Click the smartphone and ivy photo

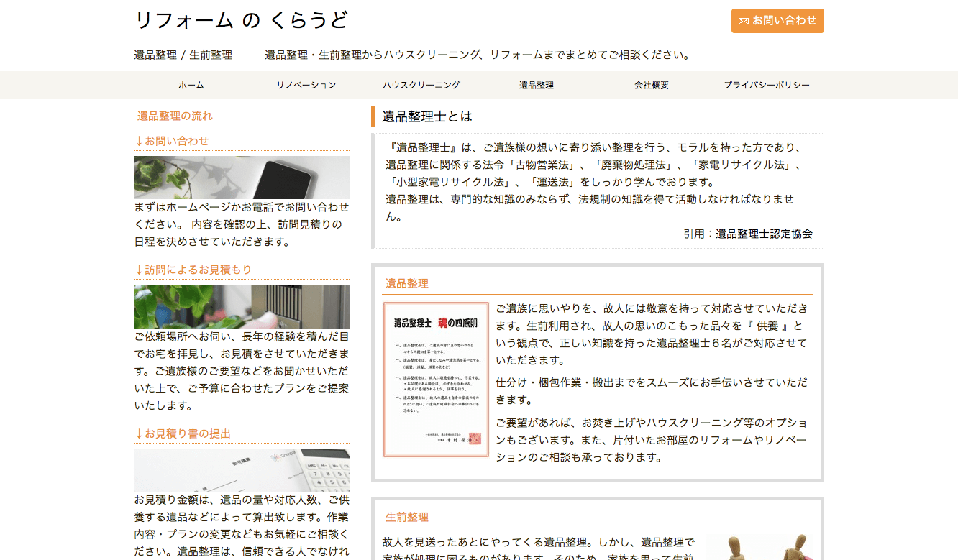(x=242, y=178)
